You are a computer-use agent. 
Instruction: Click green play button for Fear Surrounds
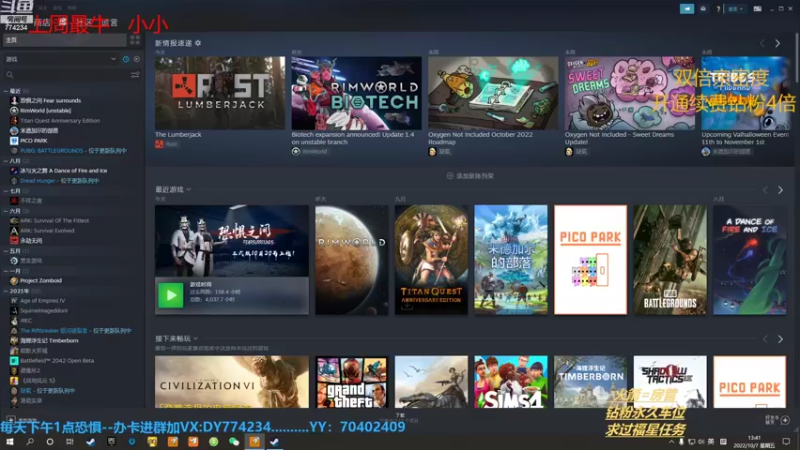click(x=170, y=295)
